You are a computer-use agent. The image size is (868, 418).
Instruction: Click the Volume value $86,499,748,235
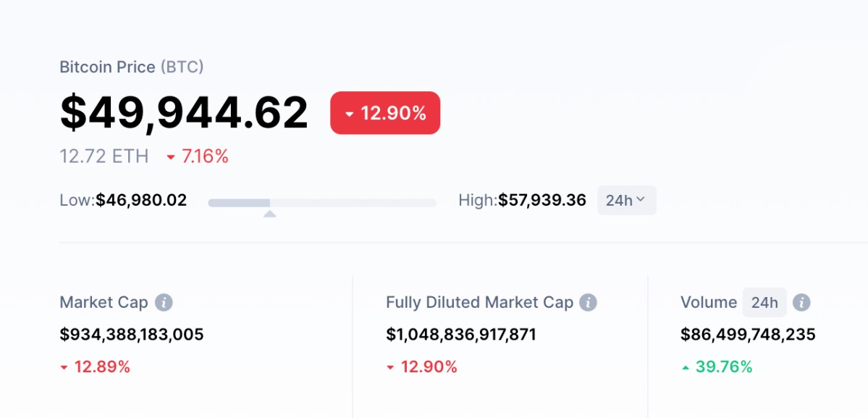747,334
